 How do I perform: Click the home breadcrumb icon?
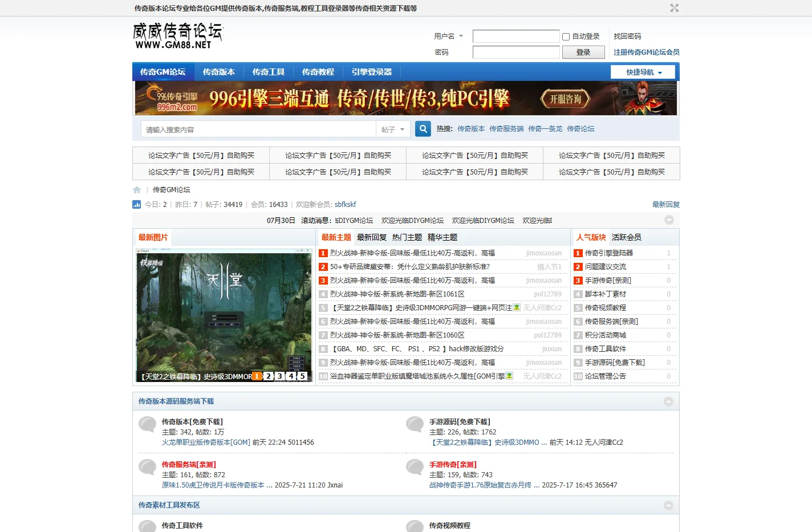coord(137,190)
